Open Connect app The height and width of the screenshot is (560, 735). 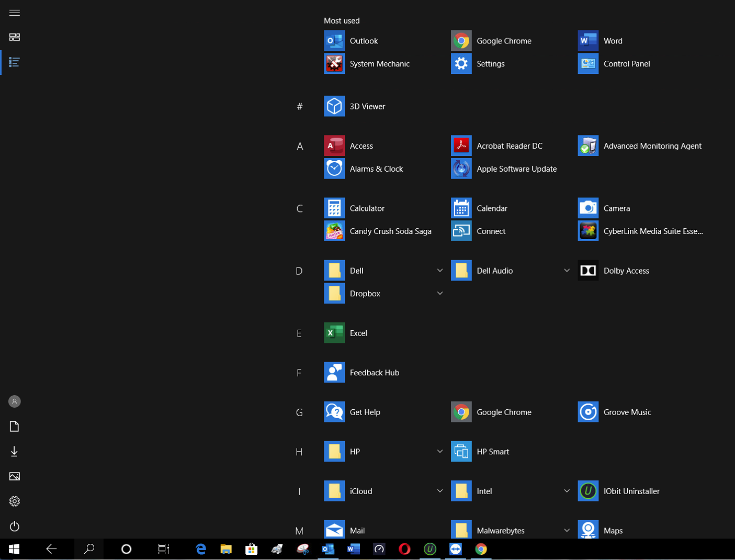(x=510, y=231)
